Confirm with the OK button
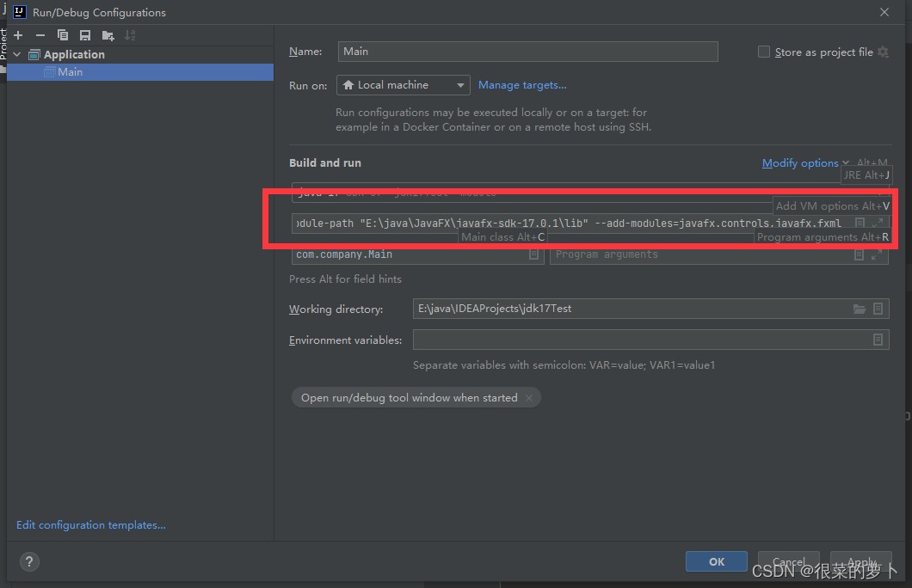Screen dimensions: 912x588 coord(716,561)
